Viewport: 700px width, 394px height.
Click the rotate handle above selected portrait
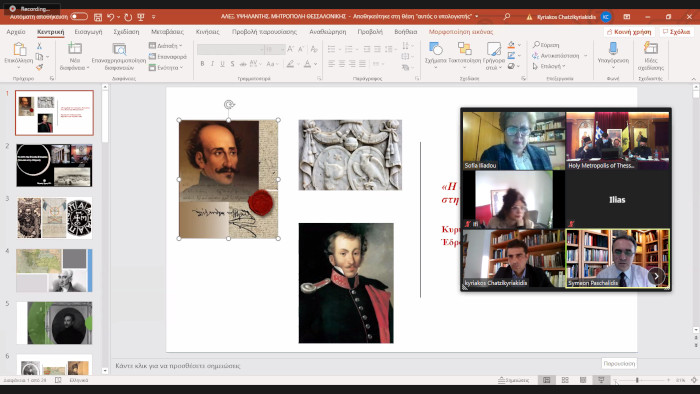[x=229, y=104]
